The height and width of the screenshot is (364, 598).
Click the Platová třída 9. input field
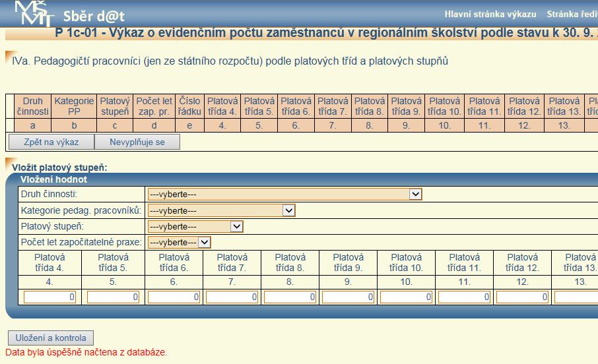click(x=349, y=297)
